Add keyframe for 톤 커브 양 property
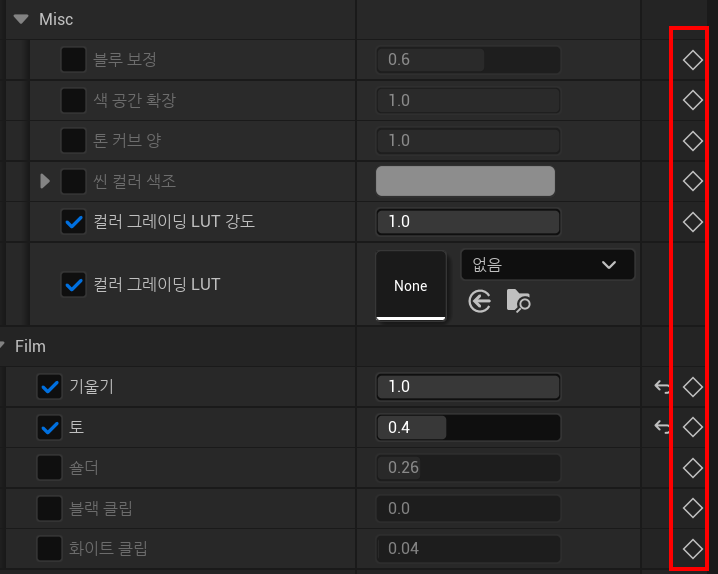Image resolution: width=718 pixels, height=574 pixels. point(692,141)
